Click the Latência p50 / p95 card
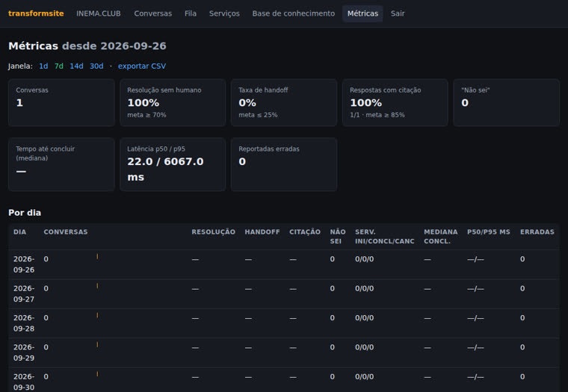 point(173,164)
